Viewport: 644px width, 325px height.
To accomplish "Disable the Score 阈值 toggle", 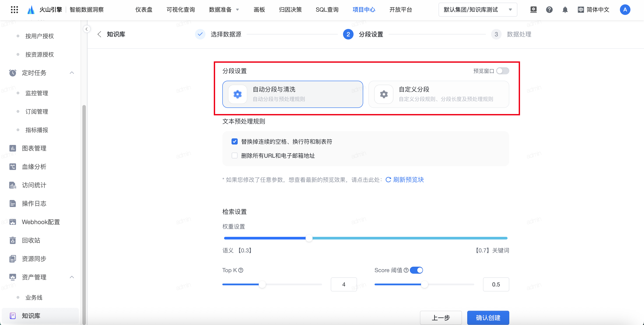I will click(416, 270).
